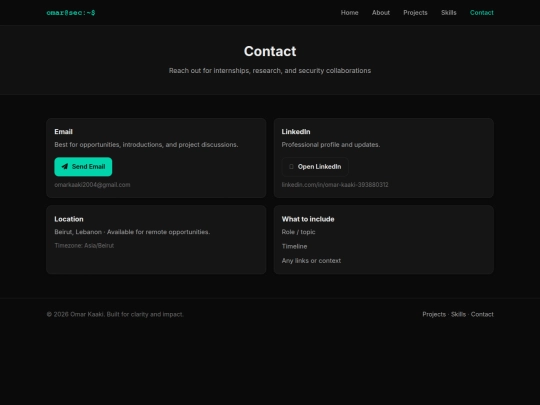Click the LinkedIn card heading

pos(296,132)
